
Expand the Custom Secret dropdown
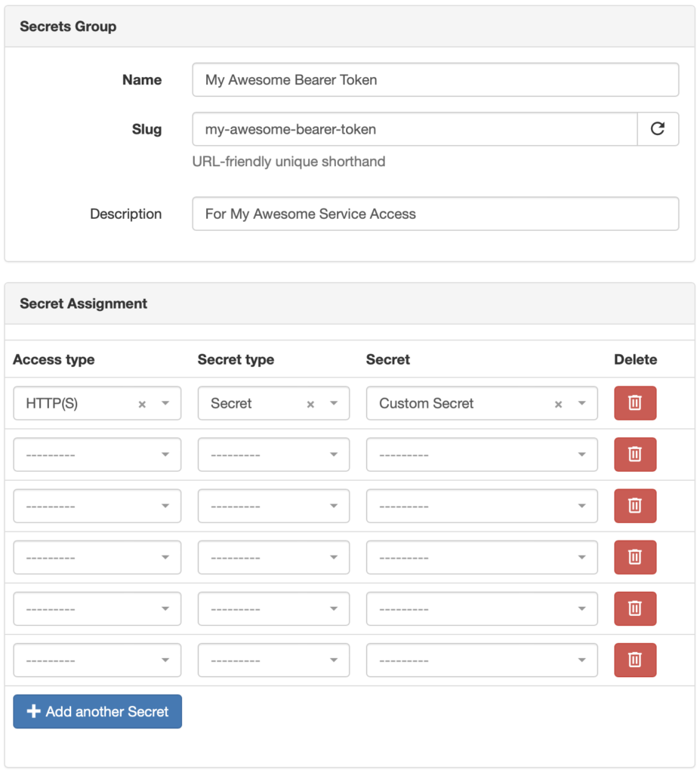point(581,403)
